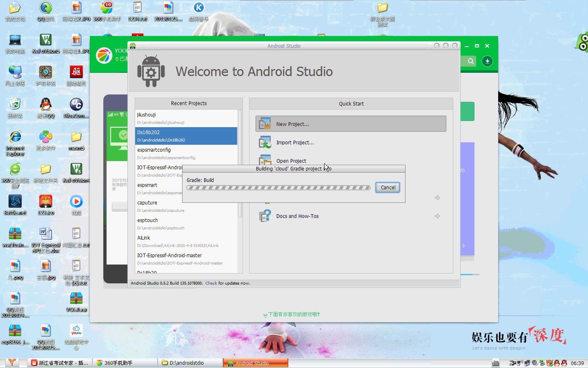The image size is (588, 368).
Task: Click the Open Project folder icon
Action: click(265, 159)
